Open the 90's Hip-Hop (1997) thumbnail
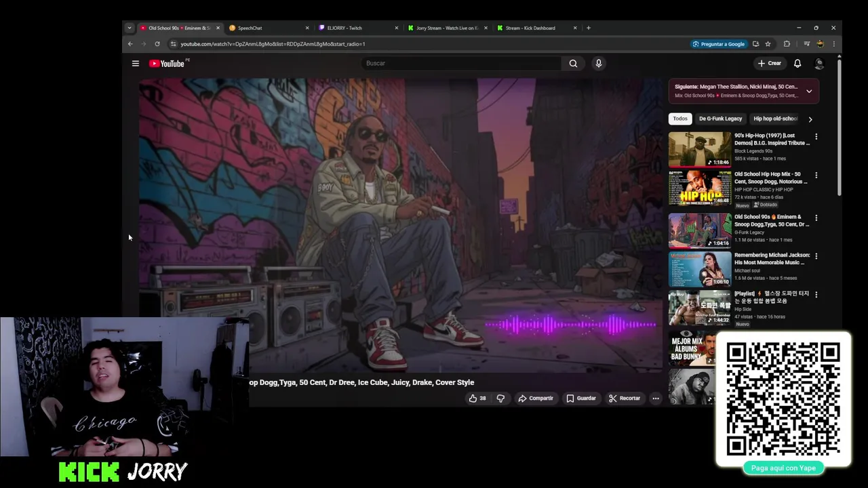Image resolution: width=868 pixels, height=488 pixels. [700, 149]
